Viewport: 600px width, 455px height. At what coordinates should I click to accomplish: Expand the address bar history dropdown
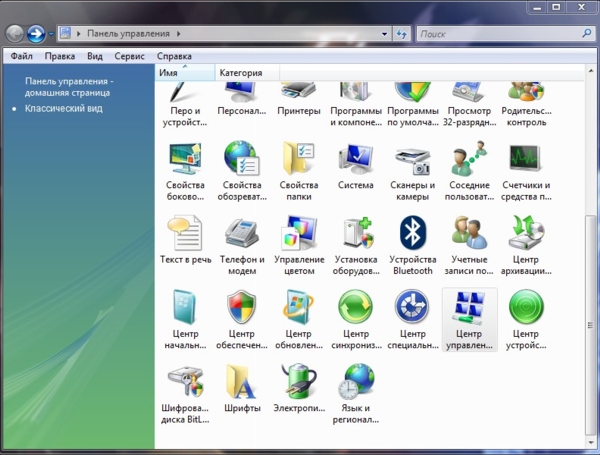click(x=384, y=34)
